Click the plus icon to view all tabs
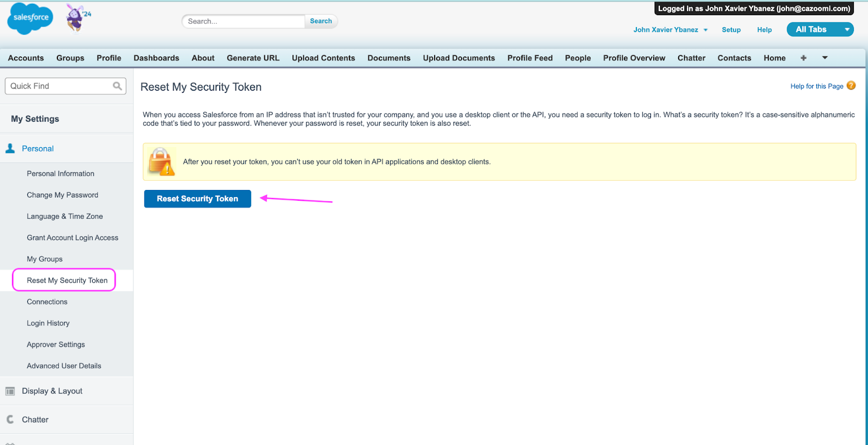 pos(803,58)
